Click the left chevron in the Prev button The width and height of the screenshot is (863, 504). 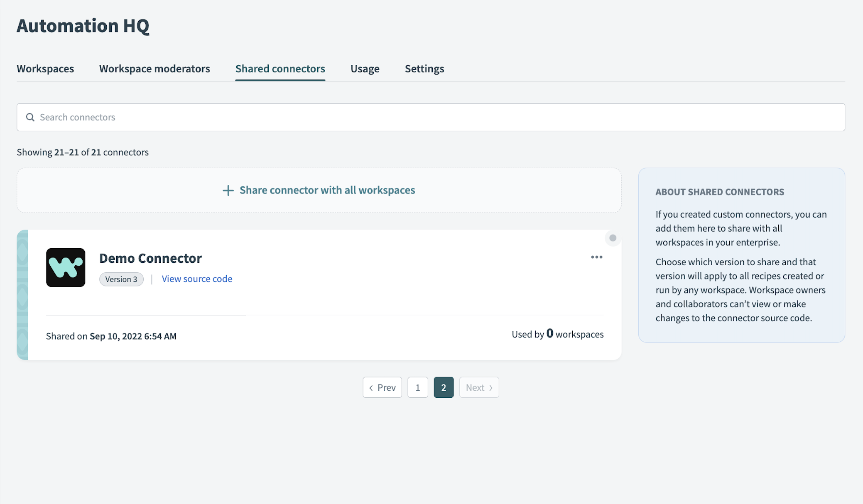coord(371,387)
